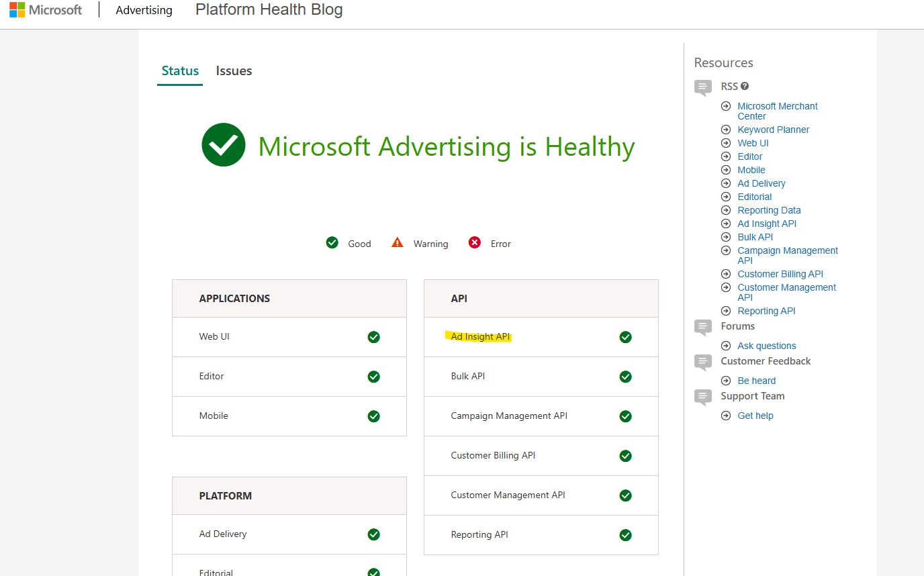Open the Ad Delivery RSS link
The image size is (924, 576).
pos(761,183)
